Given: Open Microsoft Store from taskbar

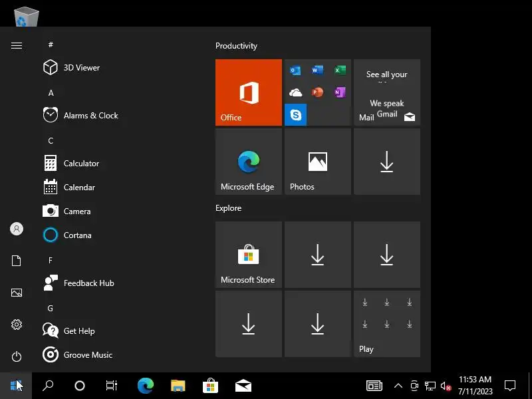Looking at the screenshot, I should (210, 386).
